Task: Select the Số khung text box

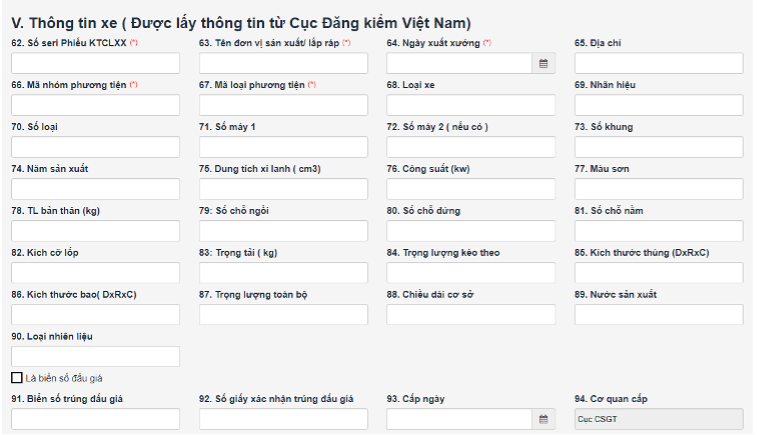Action: coord(658,147)
